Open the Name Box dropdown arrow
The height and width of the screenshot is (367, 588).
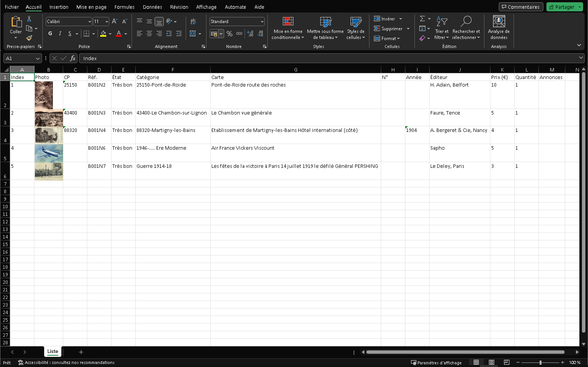coord(37,59)
